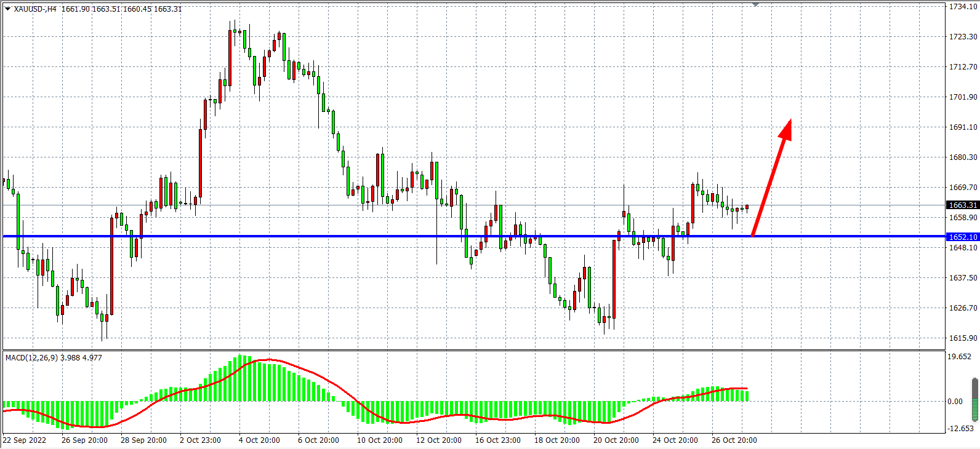Viewport: 980px width, 449px height.
Task: Click the XAUUSD-,H4 symbol title text
Action: [35, 9]
